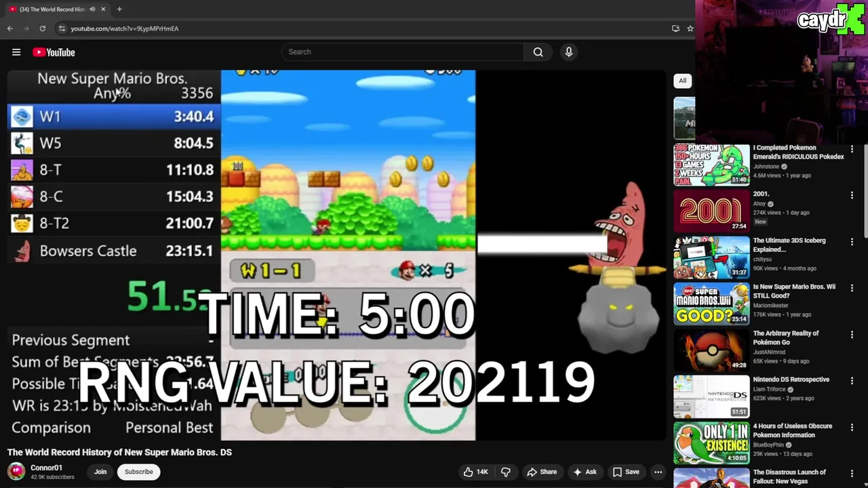Focus the YouTube Search field
The image size is (868, 488).
(403, 52)
